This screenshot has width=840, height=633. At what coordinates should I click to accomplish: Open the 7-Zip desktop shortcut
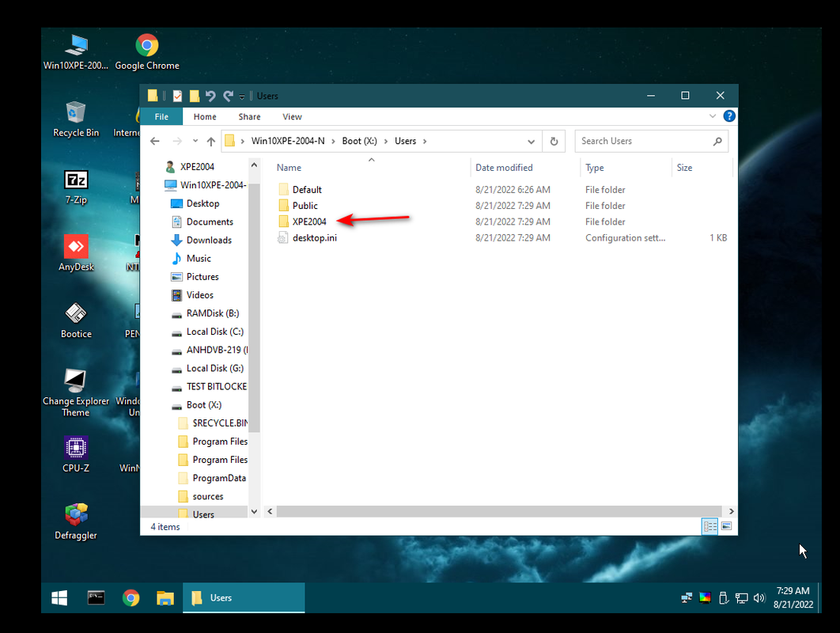coord(75,187)
